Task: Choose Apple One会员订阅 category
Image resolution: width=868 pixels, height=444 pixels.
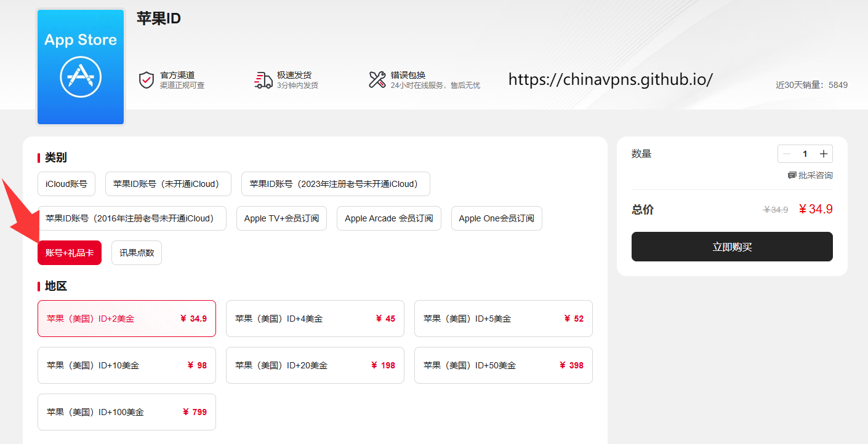Action: pyautogui.click(x=497, y=218)
